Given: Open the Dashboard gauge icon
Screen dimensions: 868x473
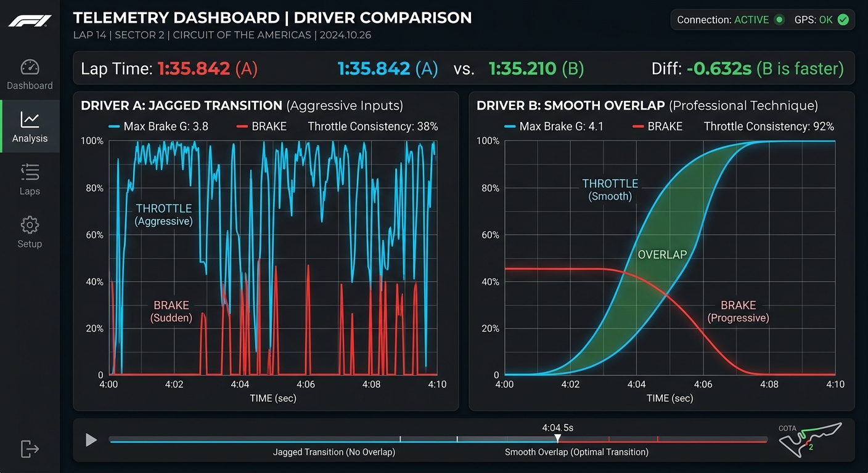Looking at the screenshot, I should tap(30, 67).
